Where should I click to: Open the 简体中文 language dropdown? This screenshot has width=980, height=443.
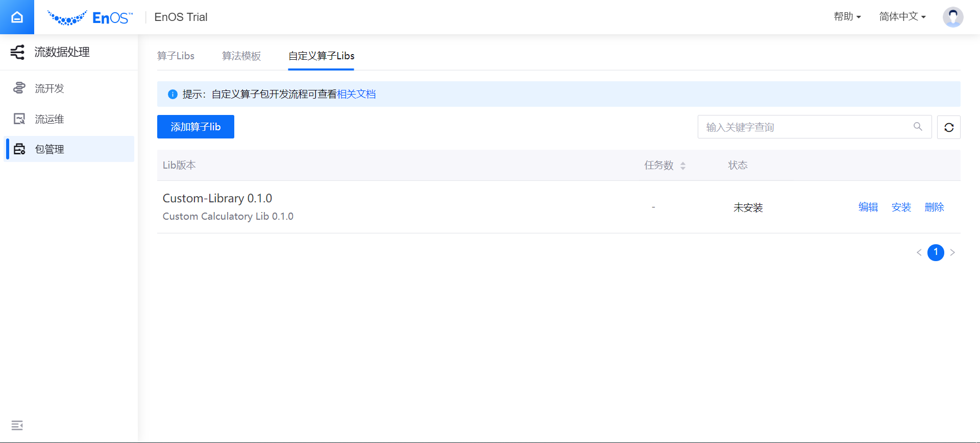(x=902, y=17)
